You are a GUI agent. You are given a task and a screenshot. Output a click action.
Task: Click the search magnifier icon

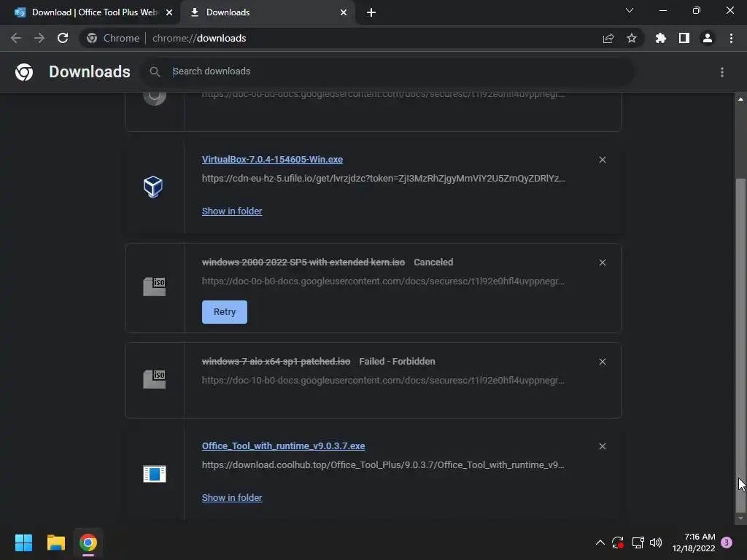(x=155, y=72)
